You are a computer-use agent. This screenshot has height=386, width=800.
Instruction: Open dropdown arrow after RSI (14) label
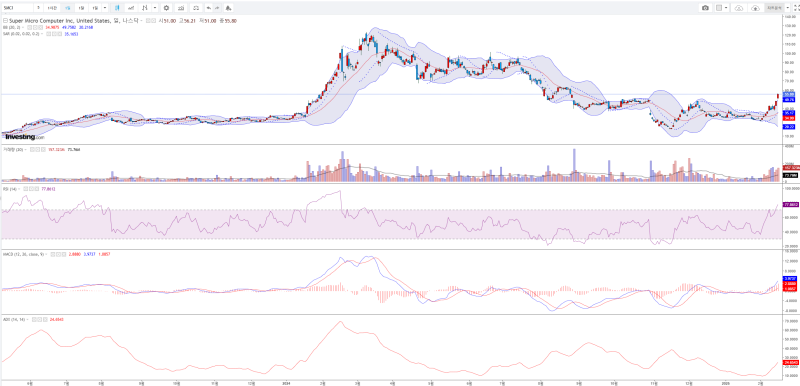[19, 189]
